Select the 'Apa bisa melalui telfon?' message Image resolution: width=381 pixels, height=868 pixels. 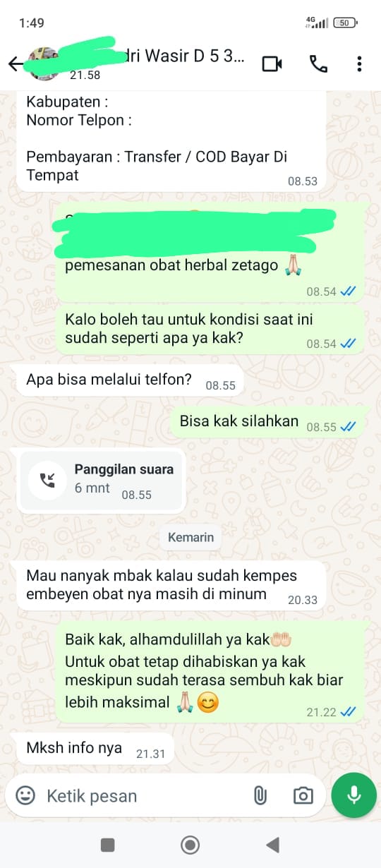click(x=130, y=381)
